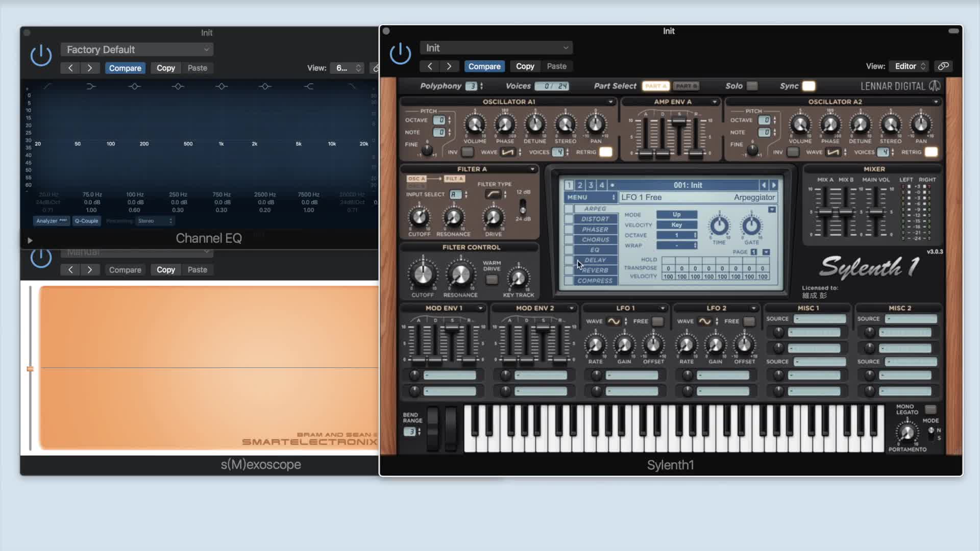Viewport: 980px width, 551px height.
Task: Open the MENU item in LCD display
Action: (x=591, y=197)
